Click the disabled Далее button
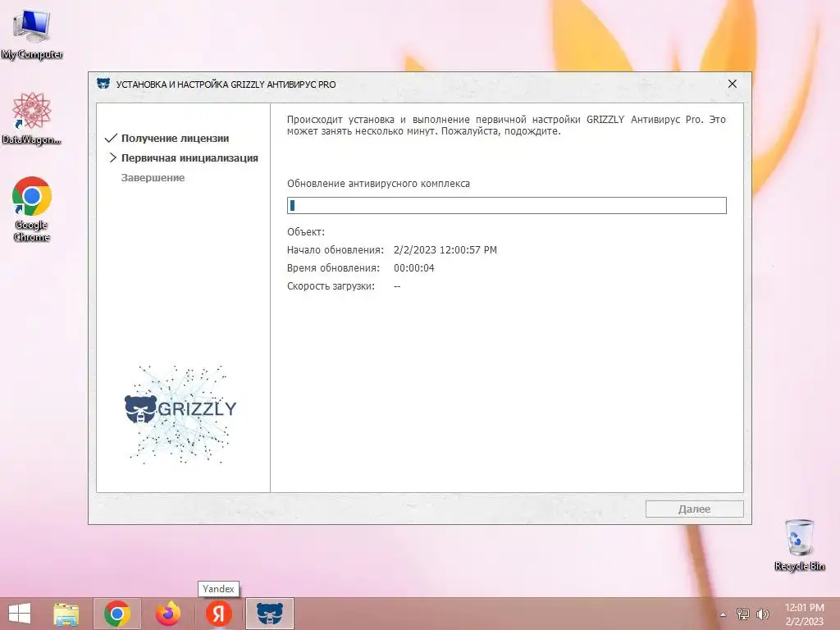This screenshot has width=840, height=630. coord(694,509)
